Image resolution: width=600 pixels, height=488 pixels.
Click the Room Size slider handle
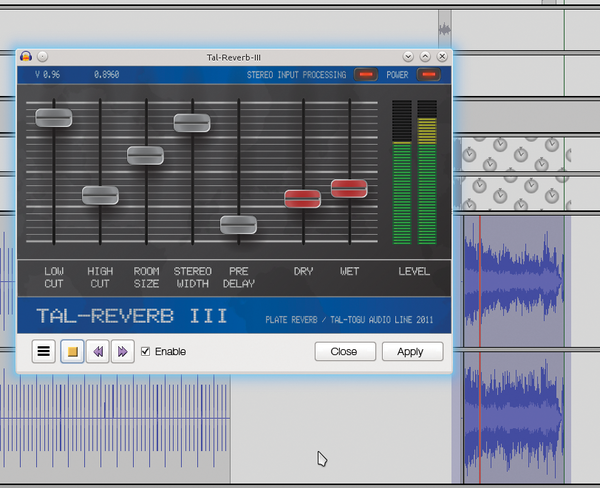[145, 155]
